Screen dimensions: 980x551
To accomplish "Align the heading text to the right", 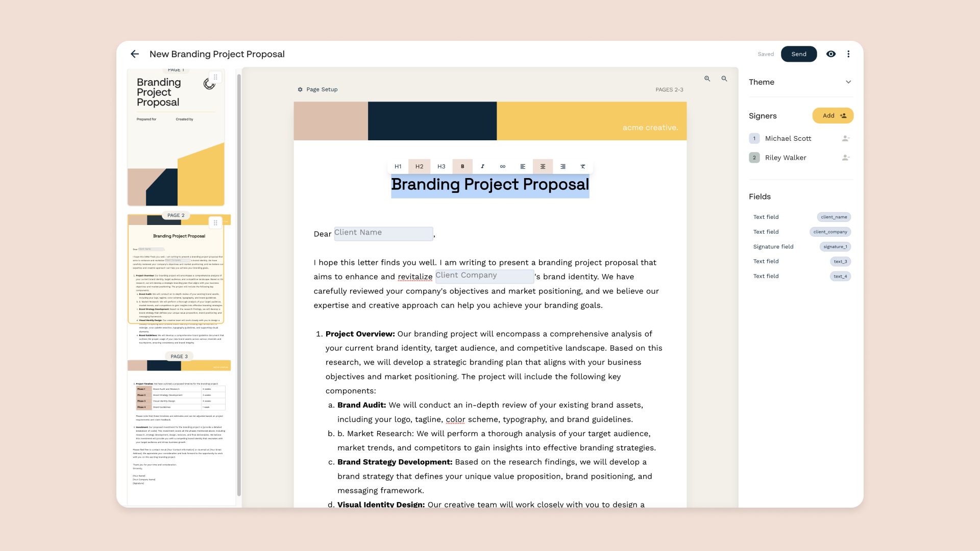I will pyautogui.click(x=563, y=166).
